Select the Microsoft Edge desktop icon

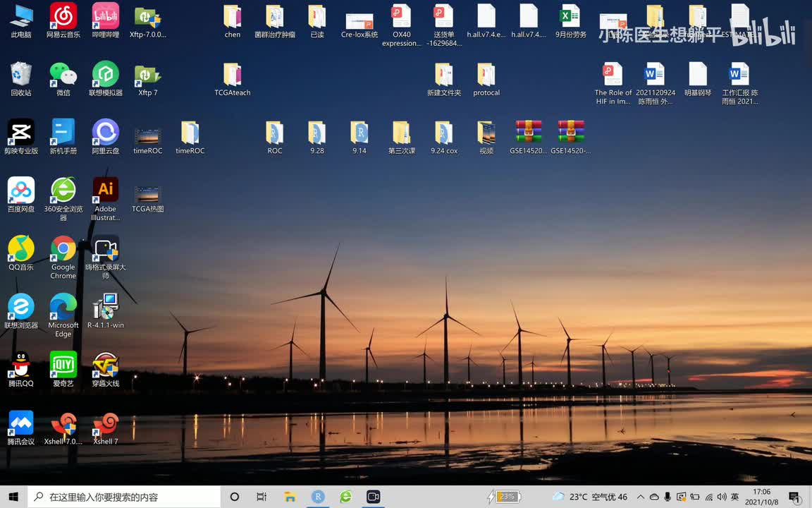tap(63, 307)
